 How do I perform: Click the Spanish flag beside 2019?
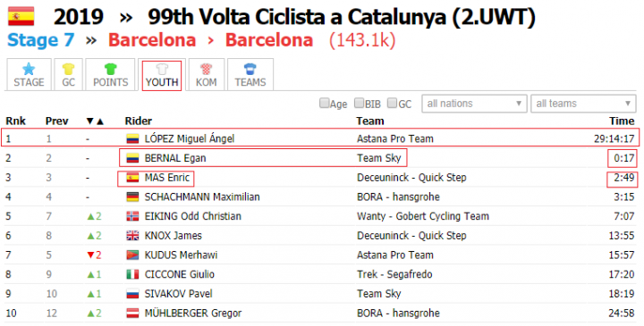click(x=21, y=16)
